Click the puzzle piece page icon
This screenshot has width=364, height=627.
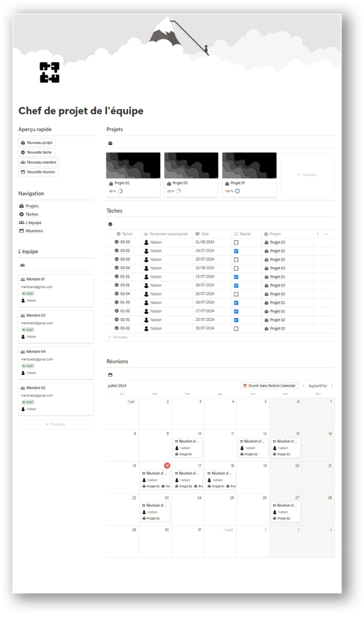pyautogui.click(x=50, y=72)
